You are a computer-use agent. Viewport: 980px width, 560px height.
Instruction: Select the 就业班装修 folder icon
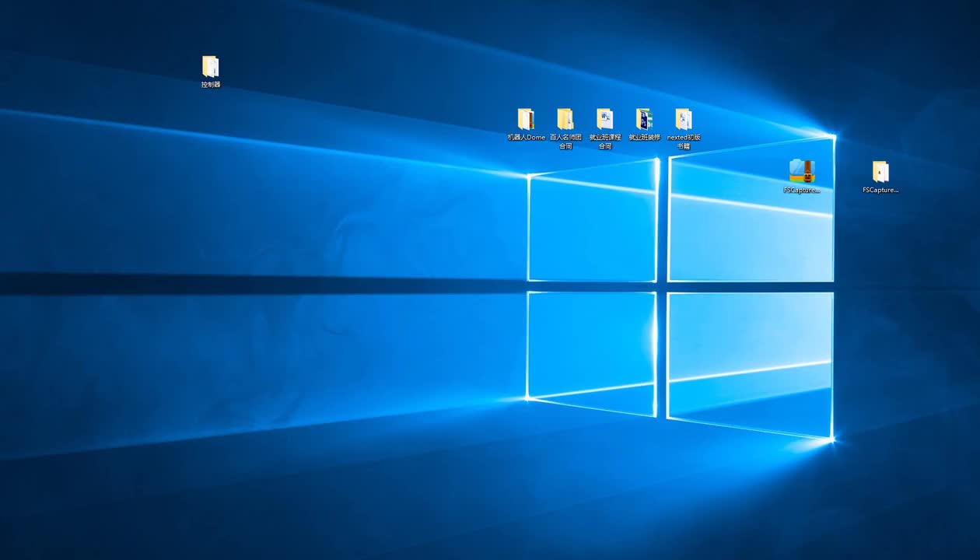click(x=644, y=119)
